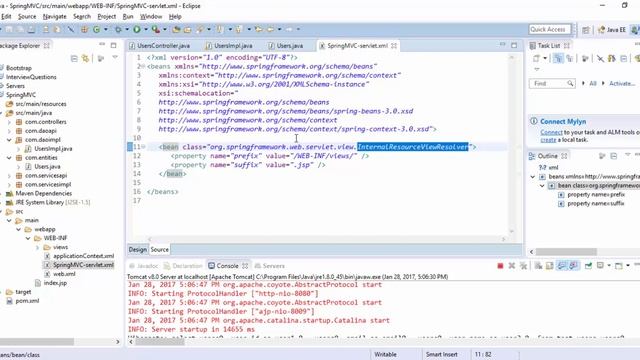Click Remove All Terminated Launches double-X icon
640x360 pixels.
coord(523,266)
